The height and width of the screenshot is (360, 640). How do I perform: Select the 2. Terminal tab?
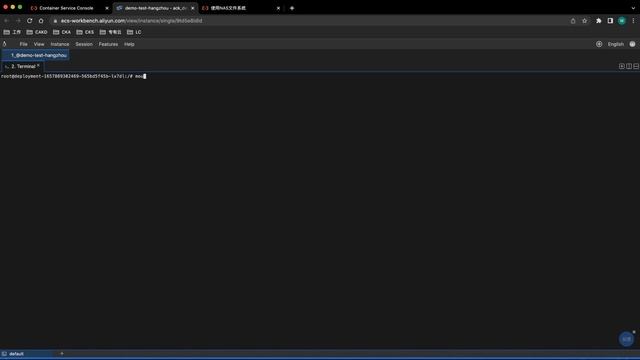pos(23,66)
